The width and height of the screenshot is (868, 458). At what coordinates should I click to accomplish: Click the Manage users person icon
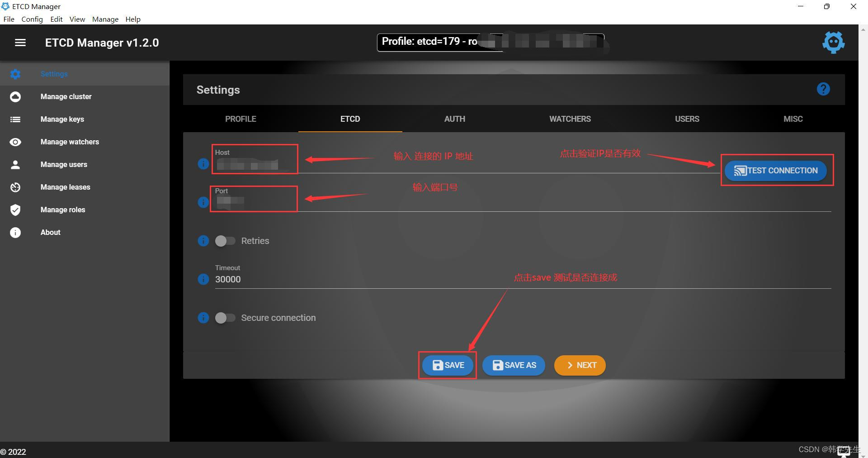point(15,164)
